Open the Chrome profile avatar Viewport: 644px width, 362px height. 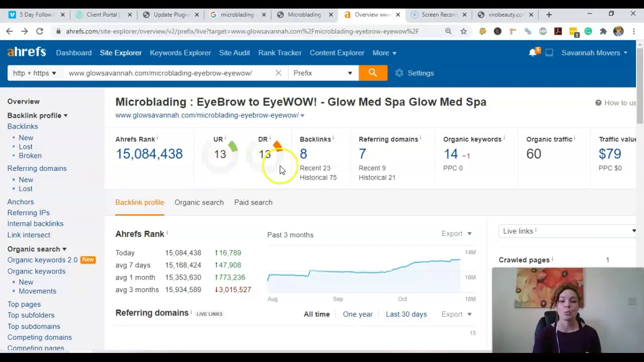point(618,31)
